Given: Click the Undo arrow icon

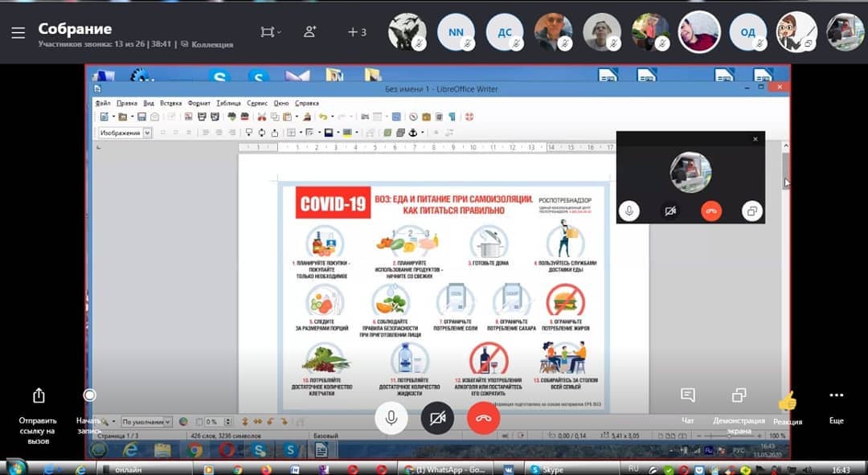Looking at the screenshot, I should (323, 117).
